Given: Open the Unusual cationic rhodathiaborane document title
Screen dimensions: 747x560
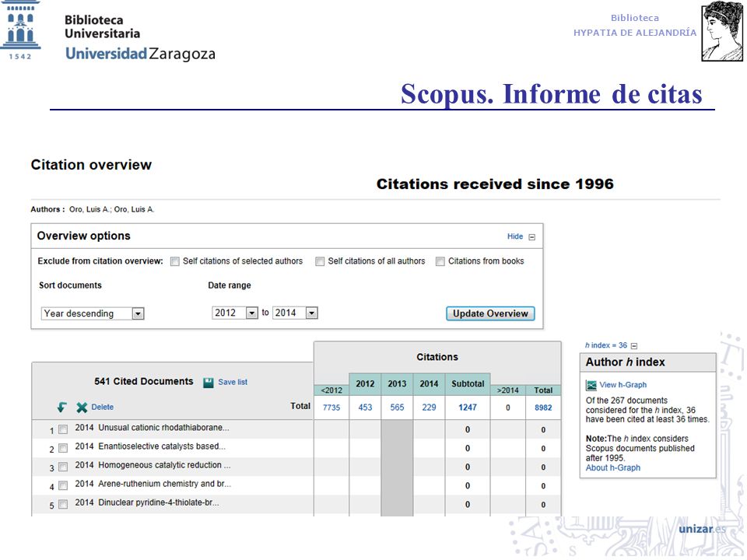Looking at the screenshot, I should tap(163, 428).
